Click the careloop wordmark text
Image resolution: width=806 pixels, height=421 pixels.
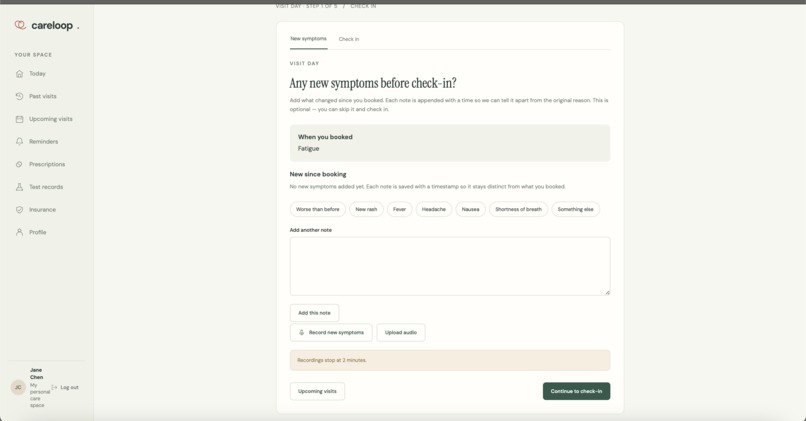click(52, 25)
